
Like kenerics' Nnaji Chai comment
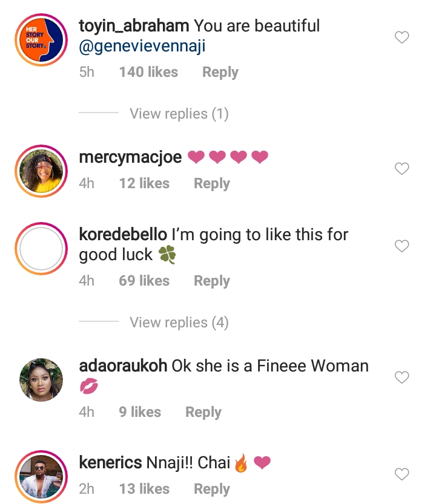click(x=402, y=473)
